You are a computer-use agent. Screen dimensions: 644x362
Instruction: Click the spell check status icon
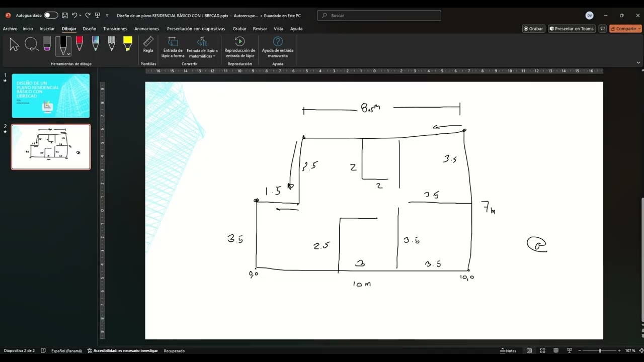43,350
